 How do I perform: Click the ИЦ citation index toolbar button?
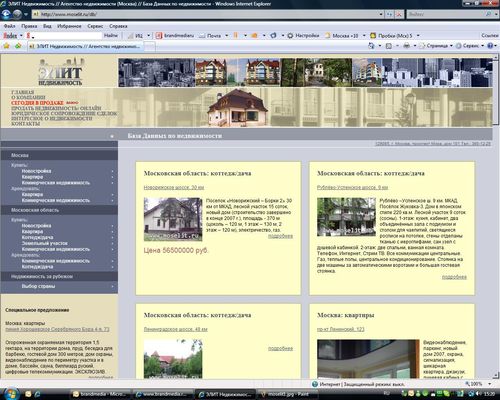click(x=136, y=35)
